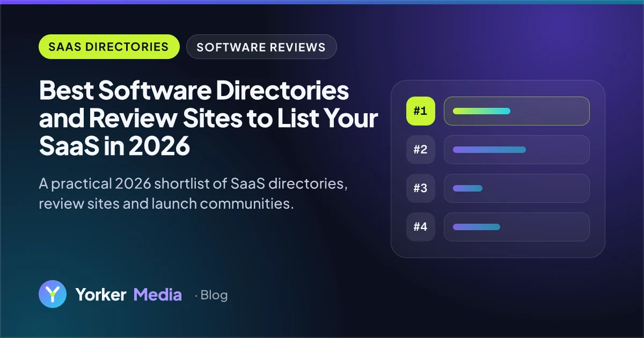Select the #3 ranking bar
The image size is (644, 338).
coord(517,188)
